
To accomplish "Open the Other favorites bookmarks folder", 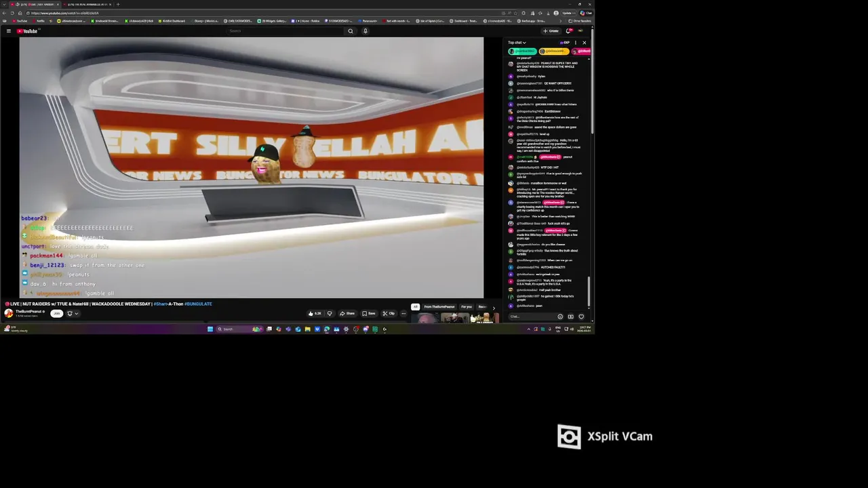I will pyautogui.click(x=580, y=21).
